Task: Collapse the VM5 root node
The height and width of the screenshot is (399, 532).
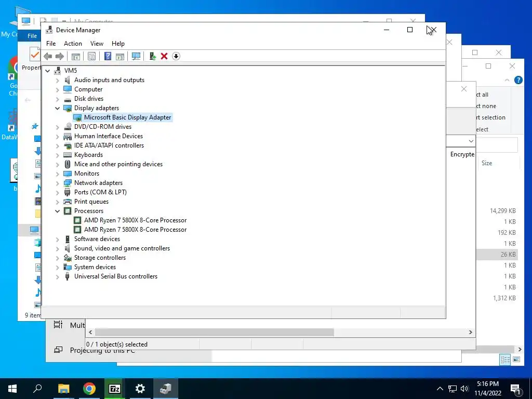Action: 47,71
